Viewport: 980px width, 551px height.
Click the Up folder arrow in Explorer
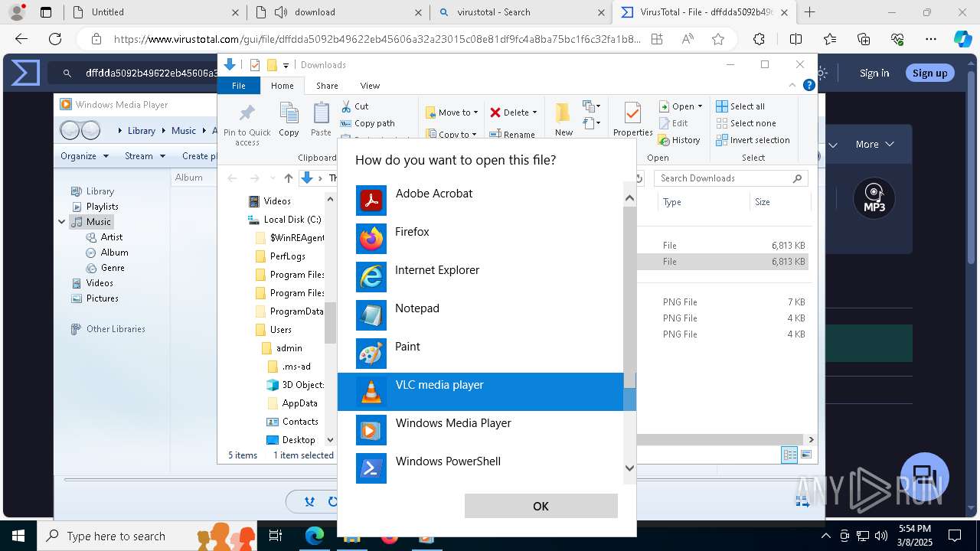[288, 178]
